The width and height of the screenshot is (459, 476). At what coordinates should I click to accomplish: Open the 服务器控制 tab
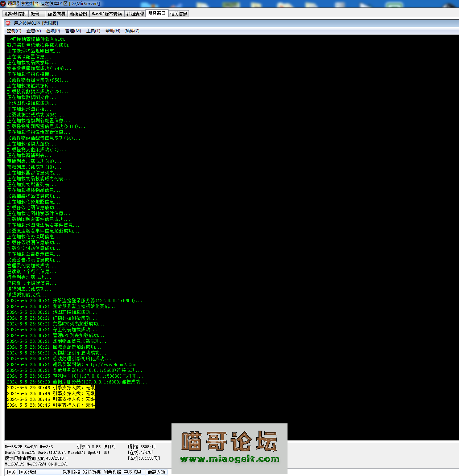coord(15,14)
